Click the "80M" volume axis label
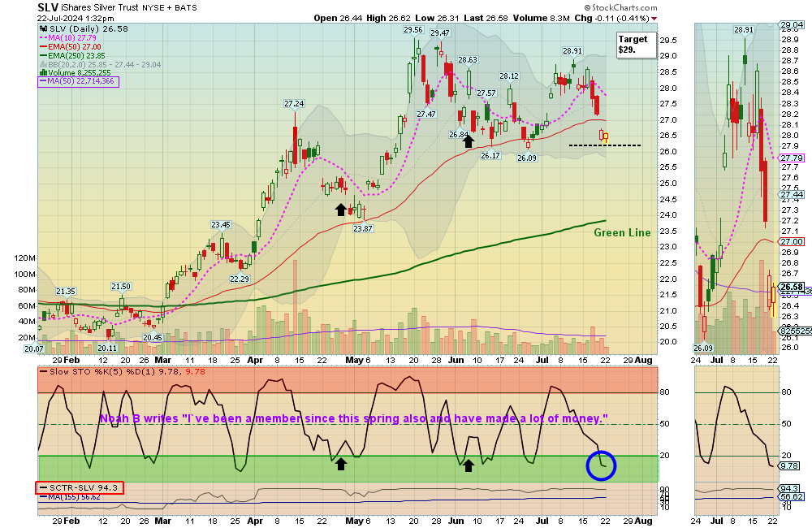Screen dimensions: 812x528 (27, 290)
